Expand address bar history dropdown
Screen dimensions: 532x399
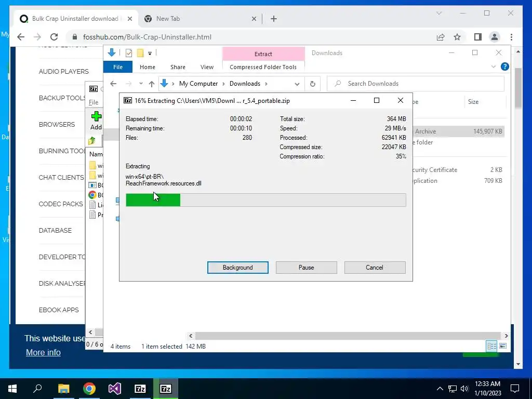click(297, 84)
